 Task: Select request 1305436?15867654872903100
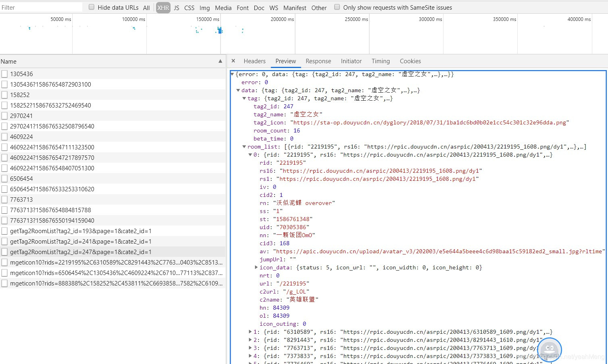(x=113, y=85)
